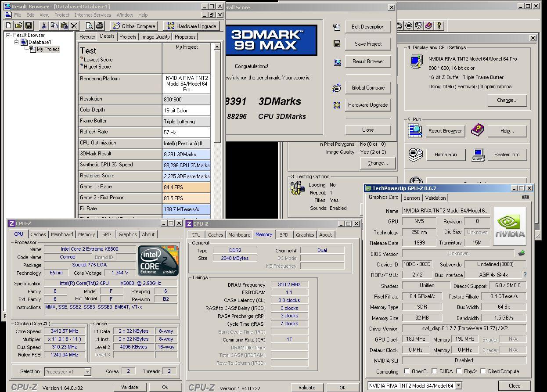Collapse the Database1 tree node
This screenshot has height=392, width=547.
click(x=17, y=42)
